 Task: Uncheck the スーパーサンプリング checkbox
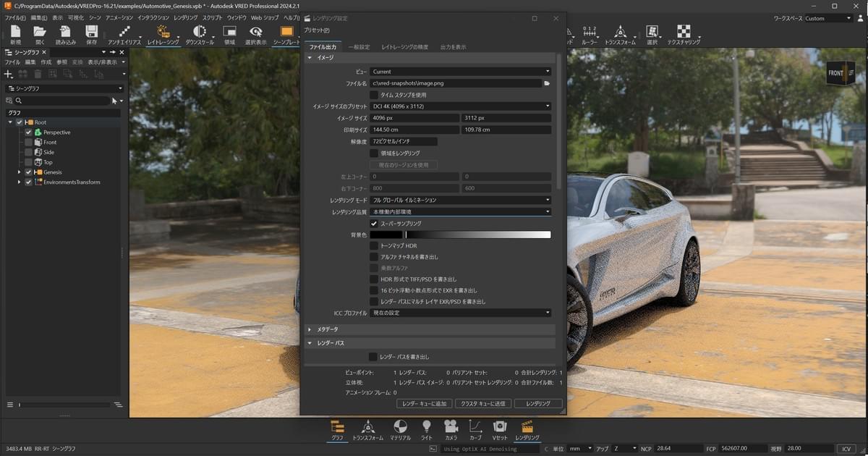(374, 224)
